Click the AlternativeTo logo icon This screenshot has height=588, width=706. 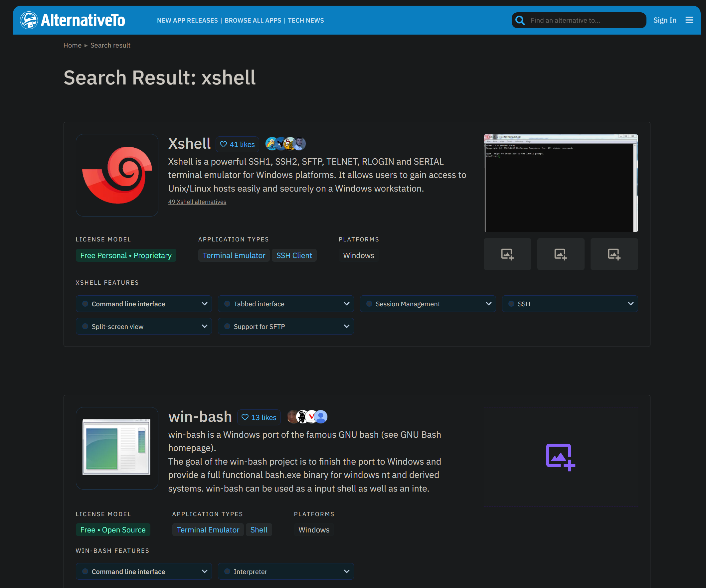click(29, 20)
